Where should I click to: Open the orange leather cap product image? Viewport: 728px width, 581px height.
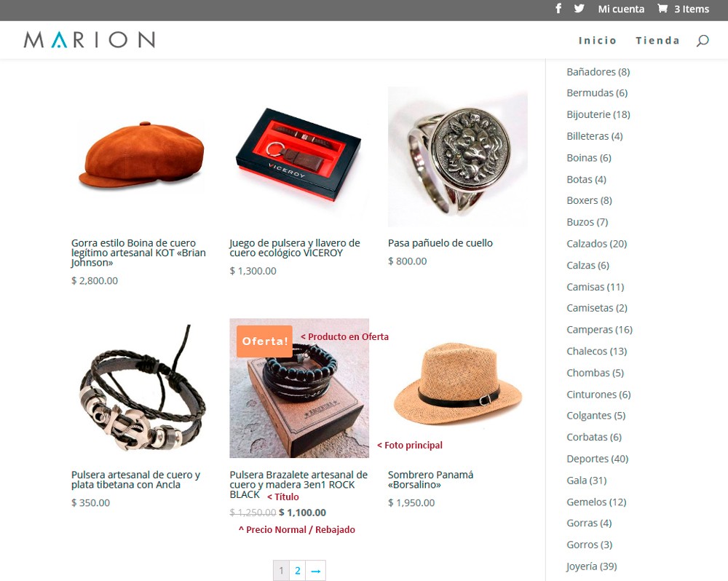[141, 157]
